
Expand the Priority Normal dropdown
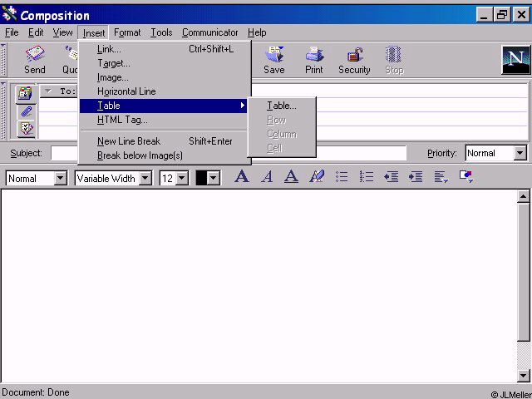coord(520,153)
